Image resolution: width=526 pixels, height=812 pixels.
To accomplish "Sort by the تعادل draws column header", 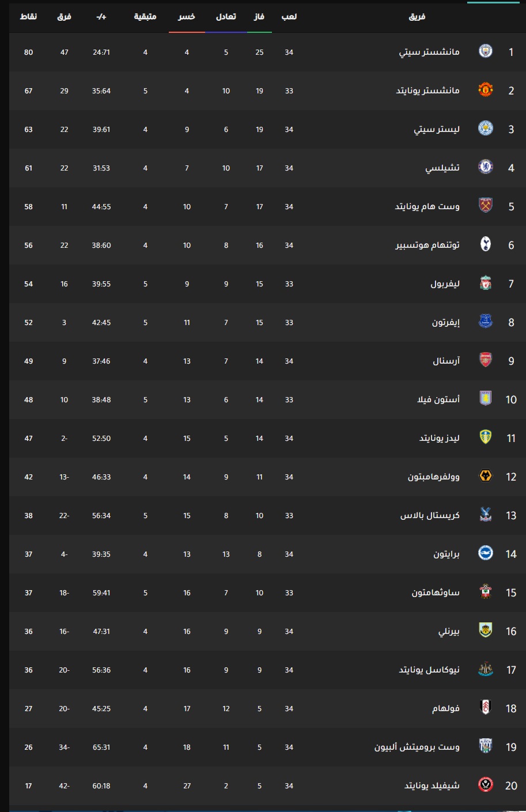I will pyautogui.click(x=226, y=17).
